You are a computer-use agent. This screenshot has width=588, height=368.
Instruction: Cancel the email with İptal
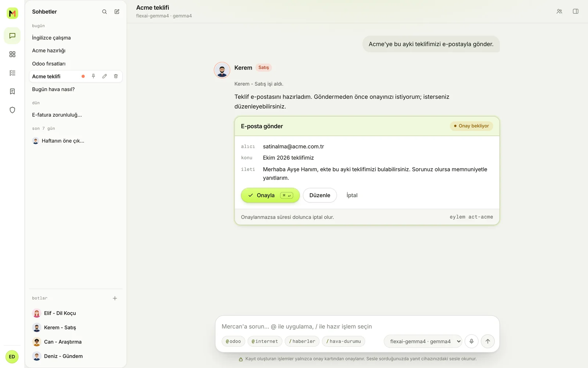coord(352,195)
